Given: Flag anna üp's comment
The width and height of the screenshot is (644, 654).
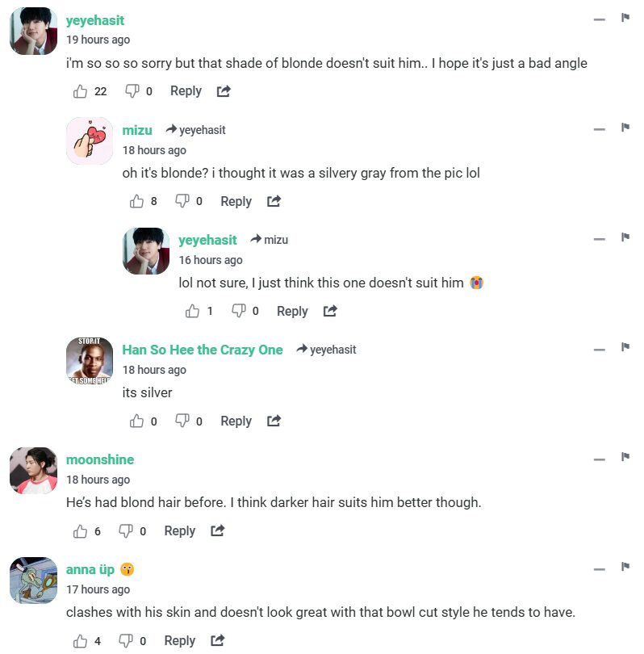Looking at the screenshot, I should pyautogui.click(x=625, y=566).
